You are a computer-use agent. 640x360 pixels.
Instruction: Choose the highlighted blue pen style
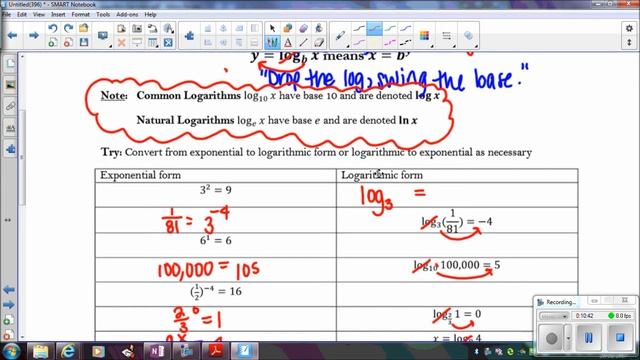pos(374,29)
